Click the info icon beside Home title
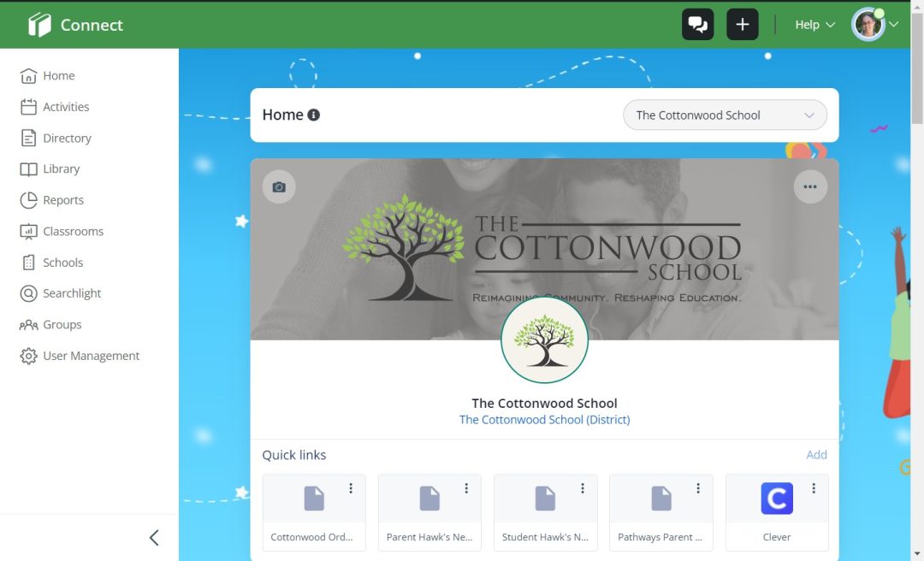Screen dimensions: 924x561 click(314, 115)
